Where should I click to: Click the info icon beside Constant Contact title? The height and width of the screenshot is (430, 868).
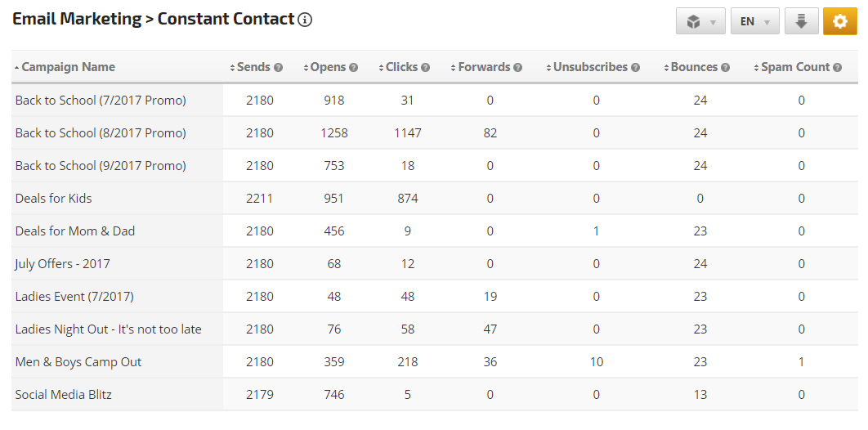pos(305,20)
